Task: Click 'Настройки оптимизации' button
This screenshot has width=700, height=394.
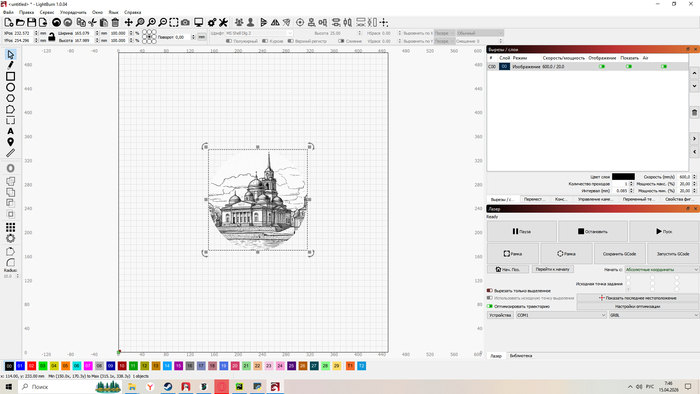Action: pos(638,307)
